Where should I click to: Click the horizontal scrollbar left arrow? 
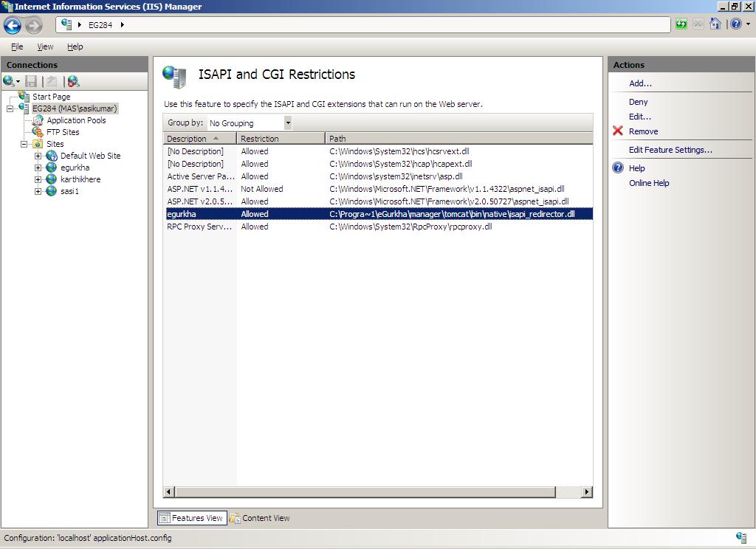coord(169,491)
